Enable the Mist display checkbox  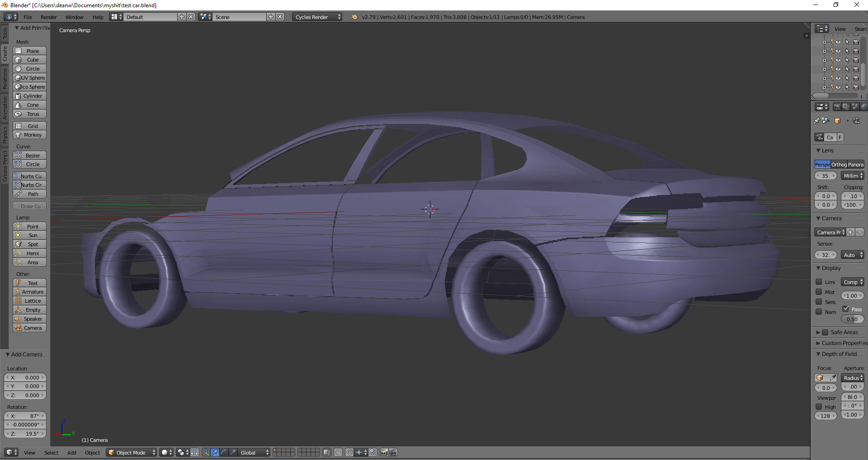(x=819, y=292)
